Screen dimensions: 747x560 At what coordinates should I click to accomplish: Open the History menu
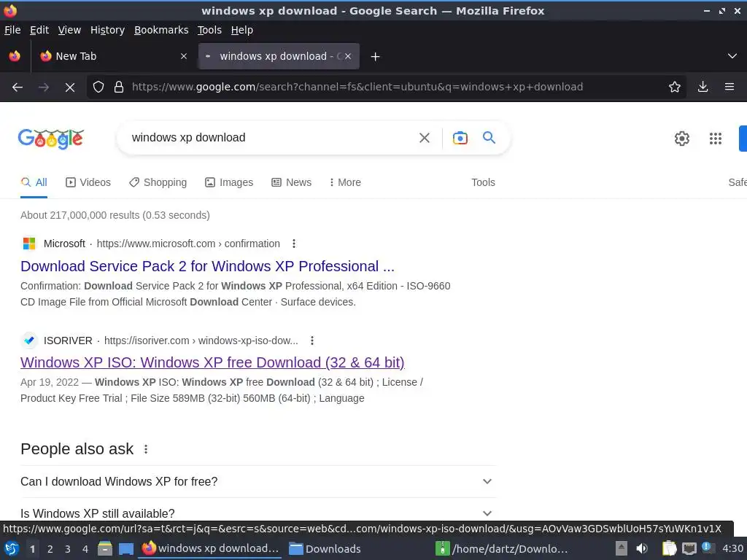(107, 30)
